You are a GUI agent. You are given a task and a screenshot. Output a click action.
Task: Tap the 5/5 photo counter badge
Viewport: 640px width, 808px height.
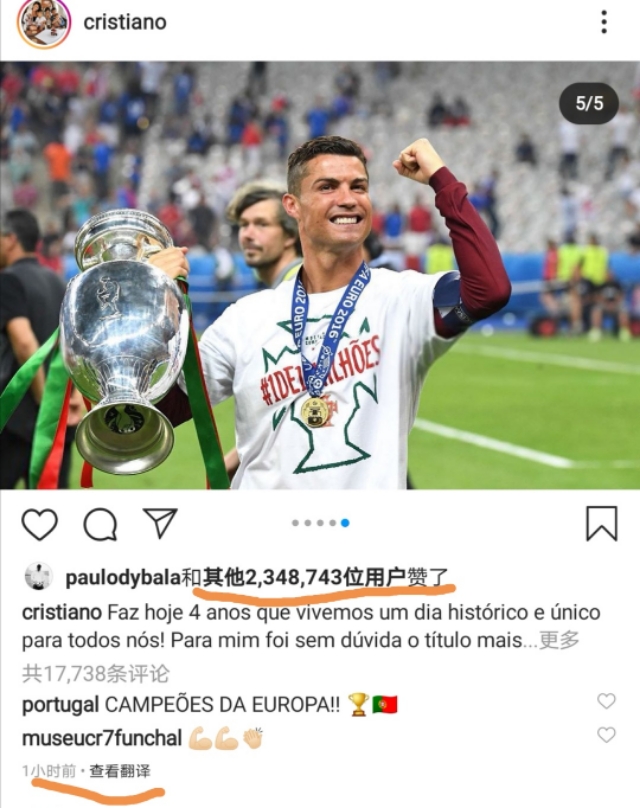589,104
